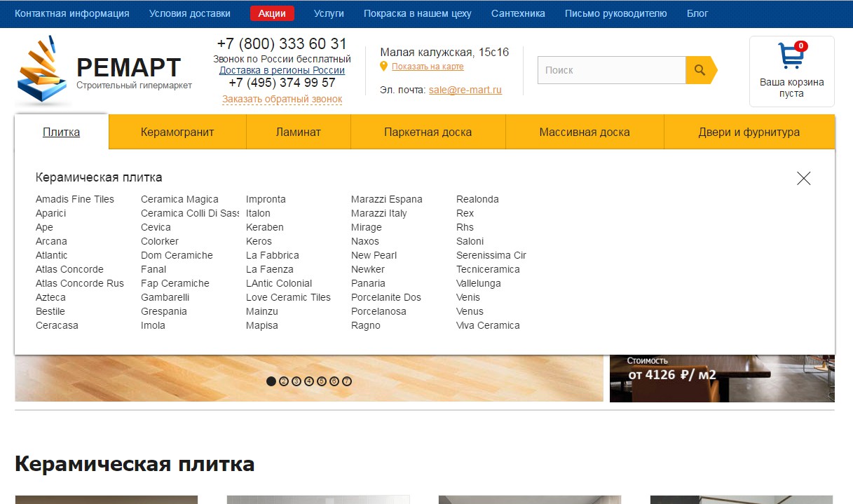
Task: Open Письмо руководителю link
Action: coord(616,13)
